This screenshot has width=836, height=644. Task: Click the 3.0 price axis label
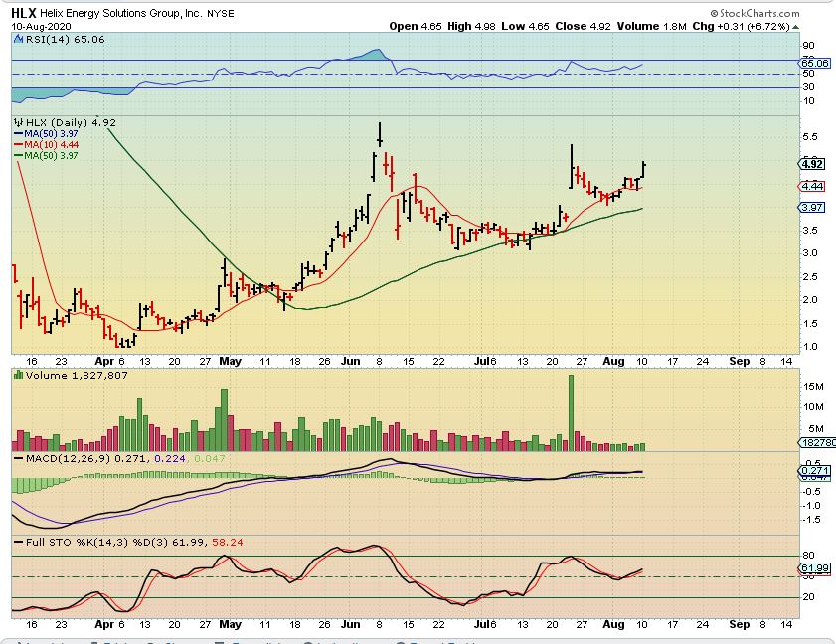click(x=809, y=253)
